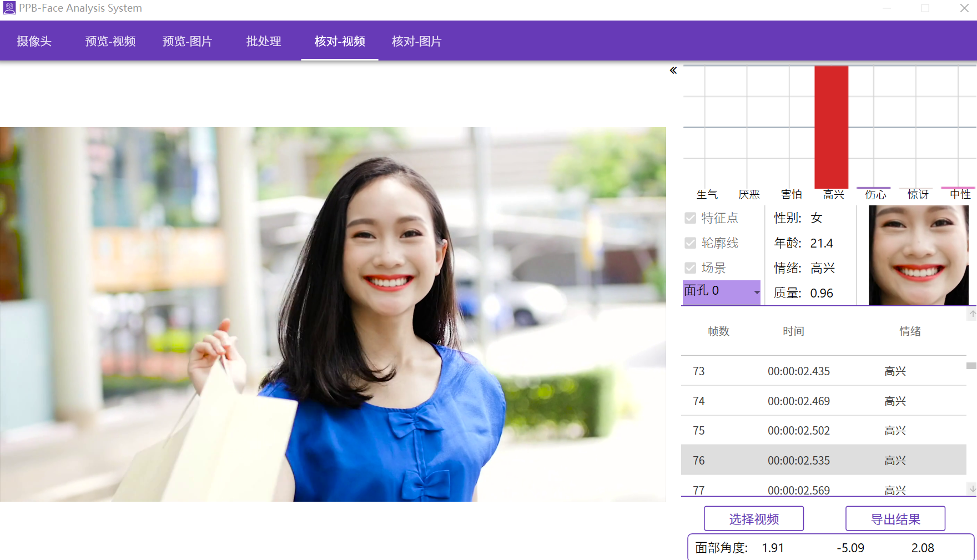Toggle the 特征点 checkbox

691,218
